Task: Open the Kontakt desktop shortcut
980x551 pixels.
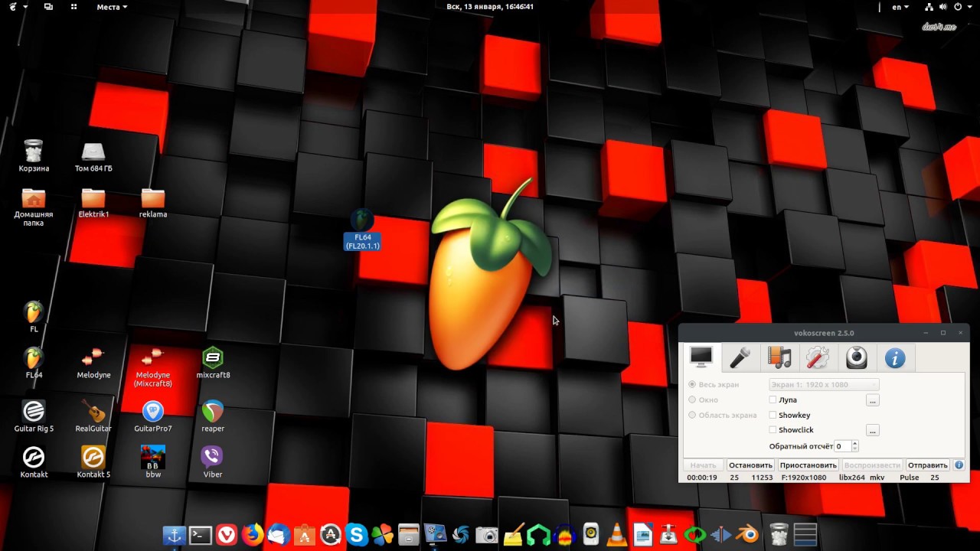Action: (x=34, y=462)
